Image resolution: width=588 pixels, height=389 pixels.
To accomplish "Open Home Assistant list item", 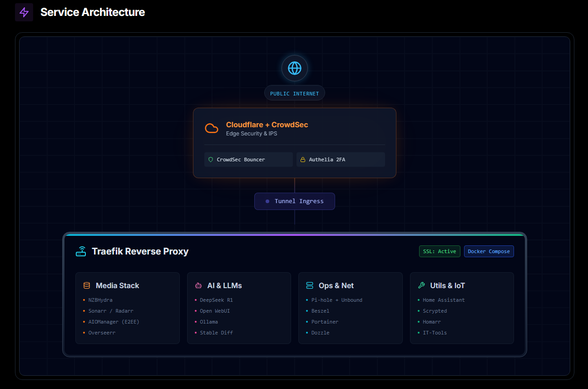I will tap(444, 300).
